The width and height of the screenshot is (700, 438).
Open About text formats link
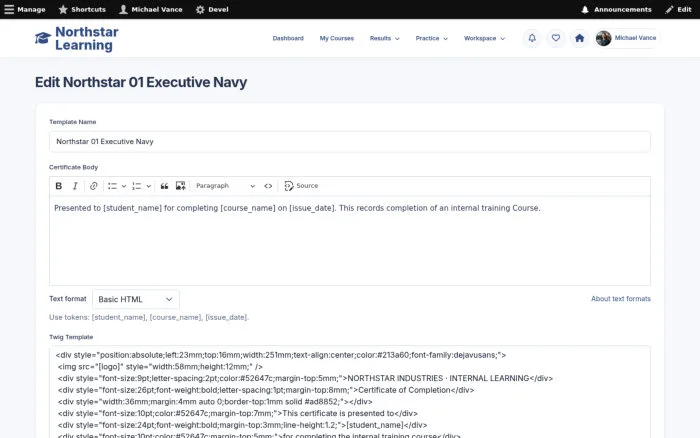tap(621, 299)
